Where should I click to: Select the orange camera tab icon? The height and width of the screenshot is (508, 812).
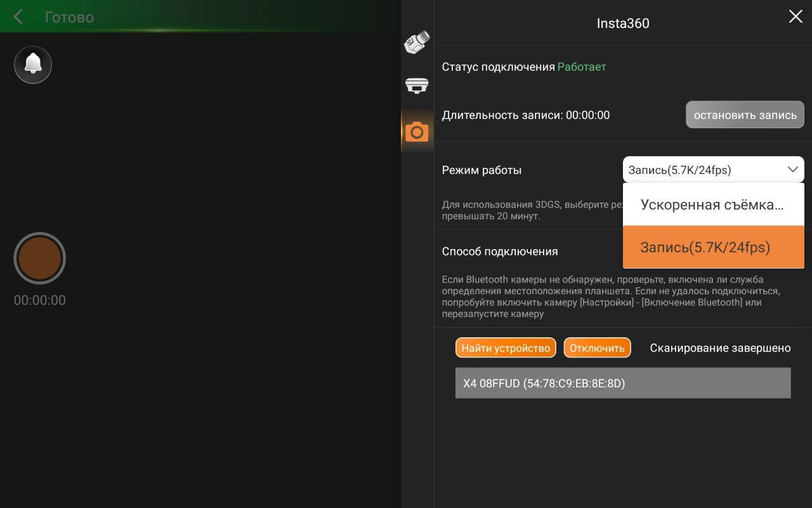pyautogui.click(x=417, y=131)
